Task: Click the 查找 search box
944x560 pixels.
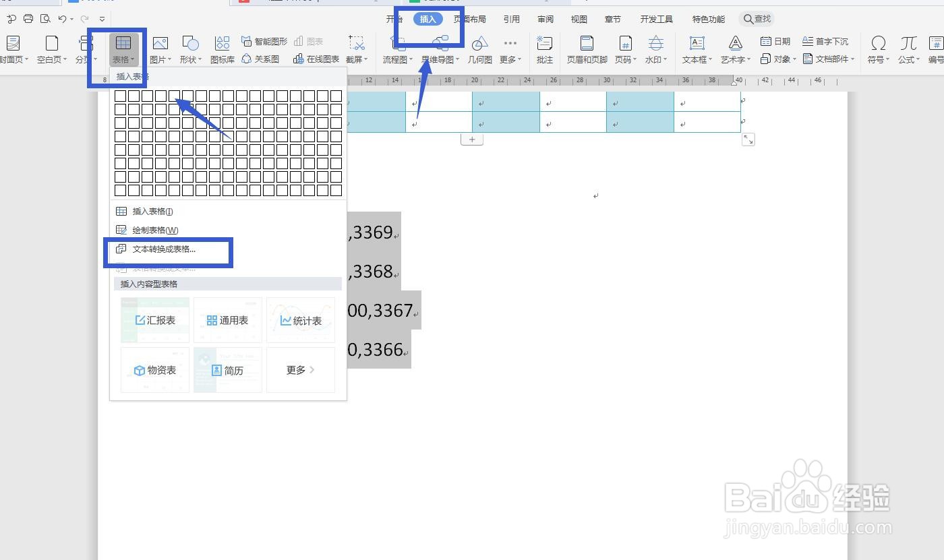Action: (757, 19)
